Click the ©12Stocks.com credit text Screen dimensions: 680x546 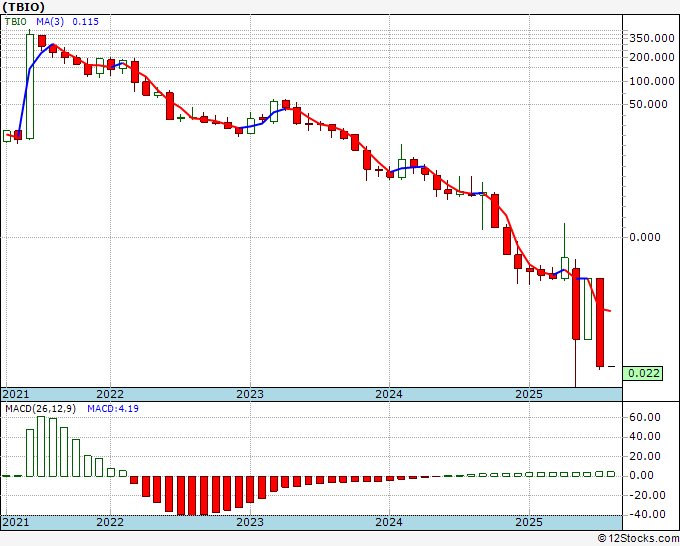638,539
